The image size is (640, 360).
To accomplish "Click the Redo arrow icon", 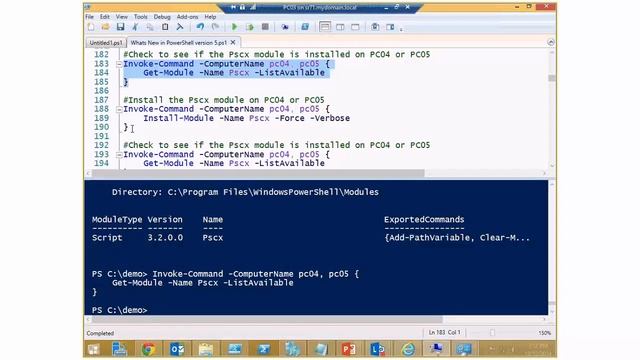I will pyautogui.click(x=215, y=27).
